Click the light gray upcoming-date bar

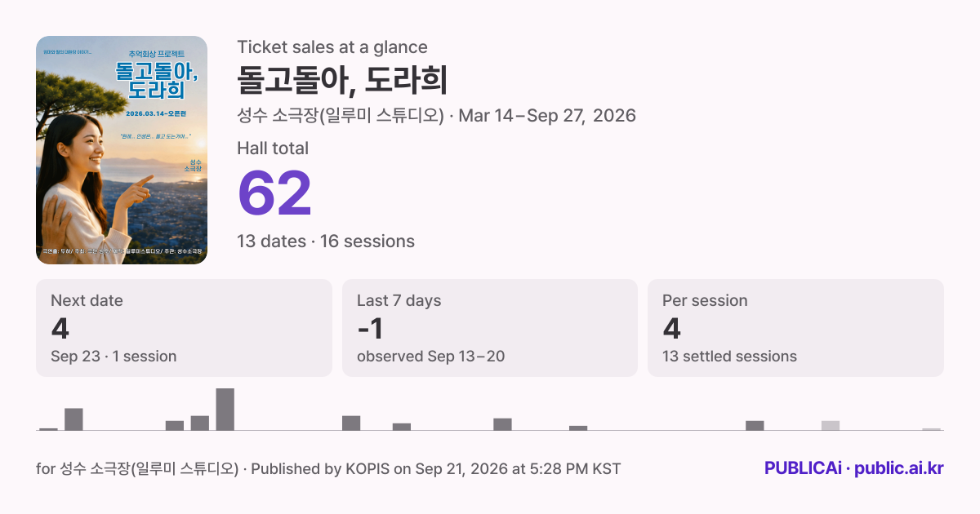pos(831,425)
